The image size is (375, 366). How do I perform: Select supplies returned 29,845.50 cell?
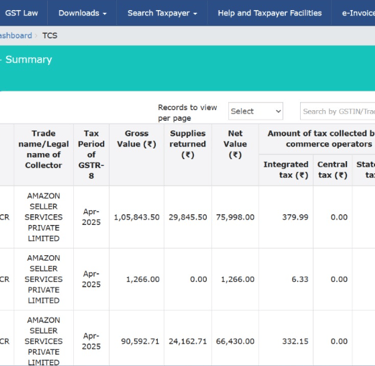(188, 217)
